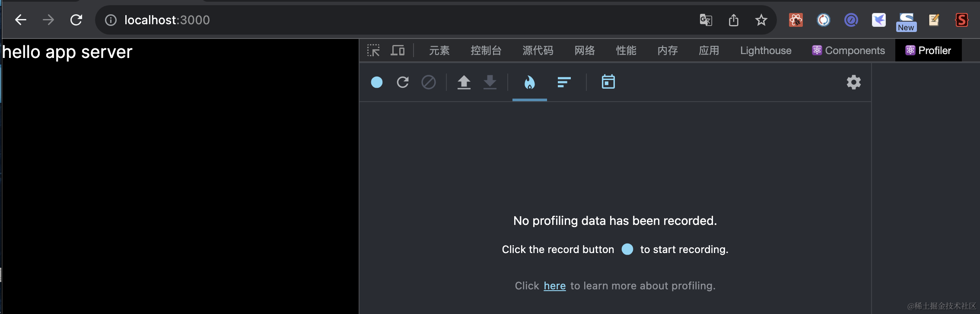
Task: Clear profiling data button
Action: coord(429,82)
